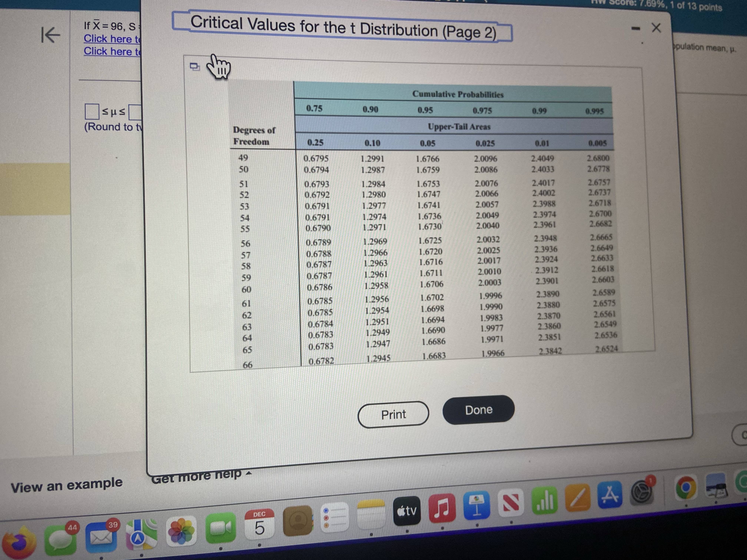Viewport: 747px width, 560px height.
Task: Open Apple TV app in dock
Action: pos(407,511)
